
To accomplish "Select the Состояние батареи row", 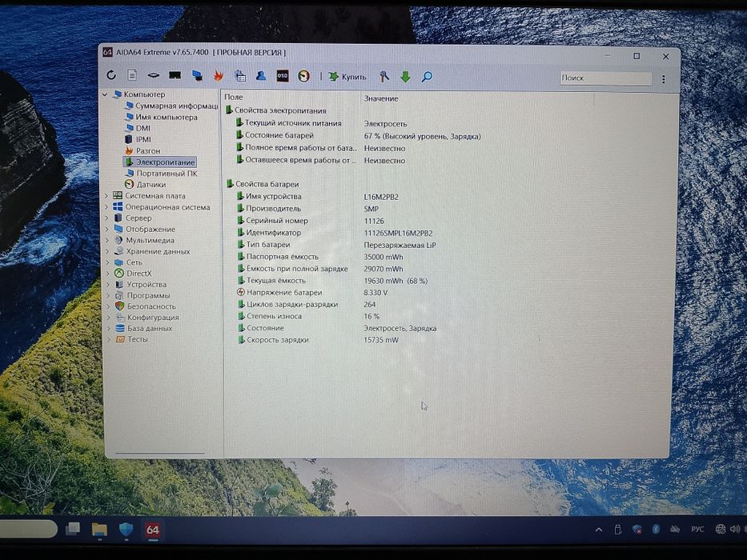I will (x=275, y=135).
